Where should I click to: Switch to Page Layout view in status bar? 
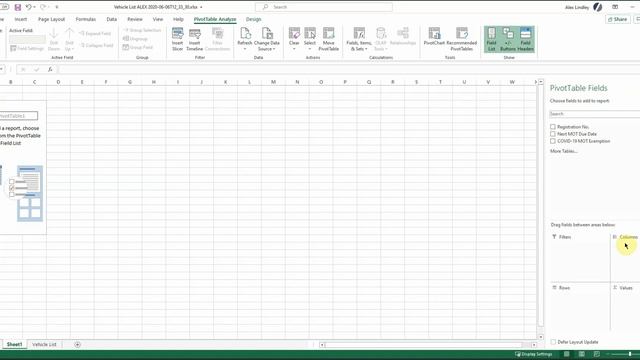pyautogui.click(x=582, y=354)
